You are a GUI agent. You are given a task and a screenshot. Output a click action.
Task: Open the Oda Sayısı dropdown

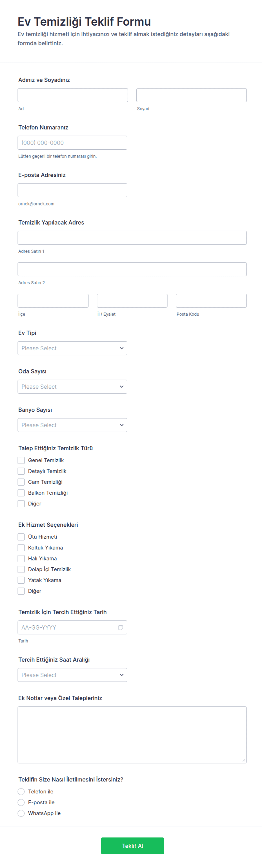click(72, 386)
